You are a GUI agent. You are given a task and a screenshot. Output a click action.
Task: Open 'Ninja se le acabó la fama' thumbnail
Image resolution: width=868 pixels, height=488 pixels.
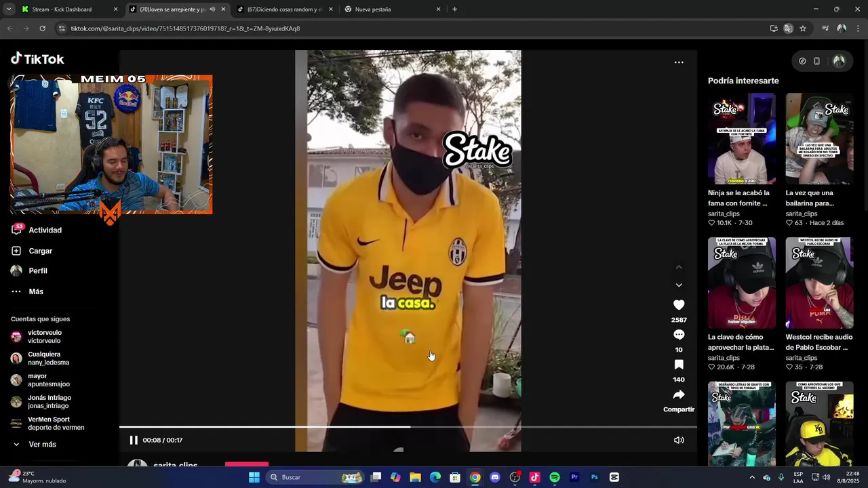click(x=742, y=138)
